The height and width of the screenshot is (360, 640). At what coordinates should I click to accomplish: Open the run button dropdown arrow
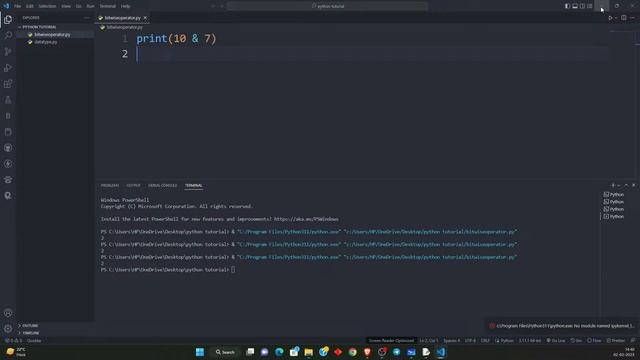click(x=616, y=18)
